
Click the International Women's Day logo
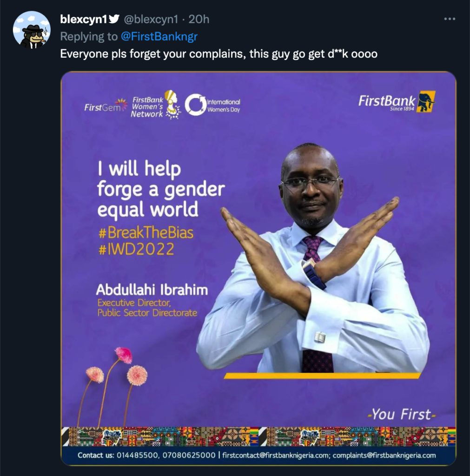(x=212, y=105)
